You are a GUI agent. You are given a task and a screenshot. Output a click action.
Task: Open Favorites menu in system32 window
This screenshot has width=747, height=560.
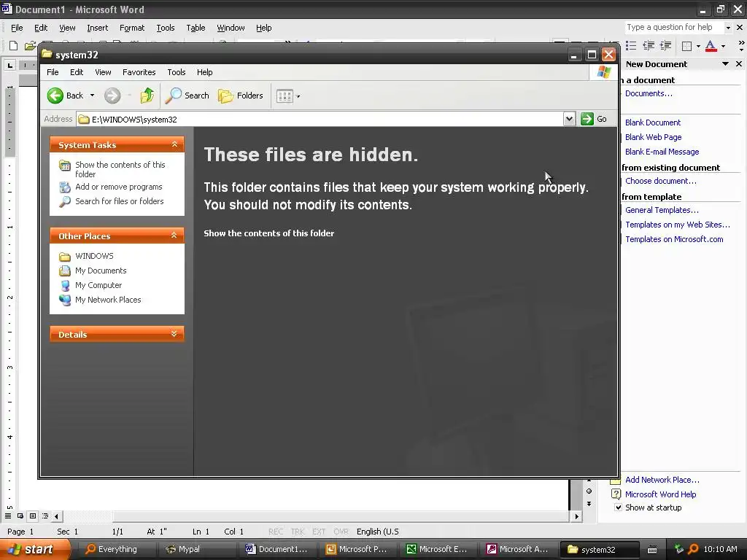point(139,72)
